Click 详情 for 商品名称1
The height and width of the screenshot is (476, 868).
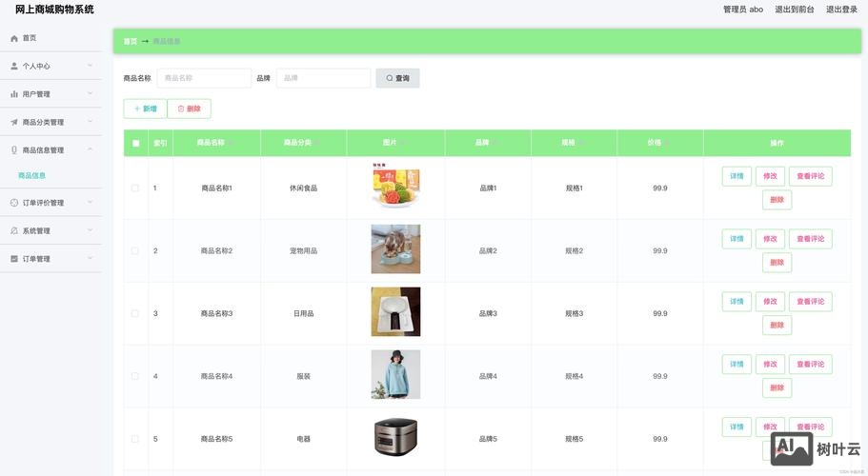pos(737,176)
